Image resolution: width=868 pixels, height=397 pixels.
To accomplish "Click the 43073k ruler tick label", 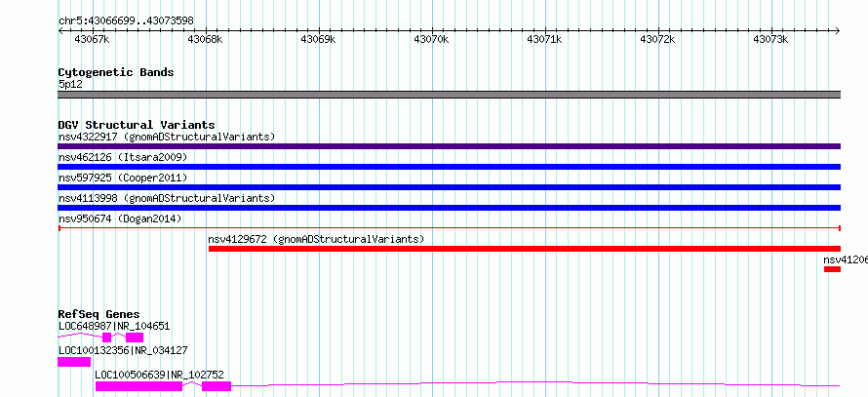I will click(770, 39).
